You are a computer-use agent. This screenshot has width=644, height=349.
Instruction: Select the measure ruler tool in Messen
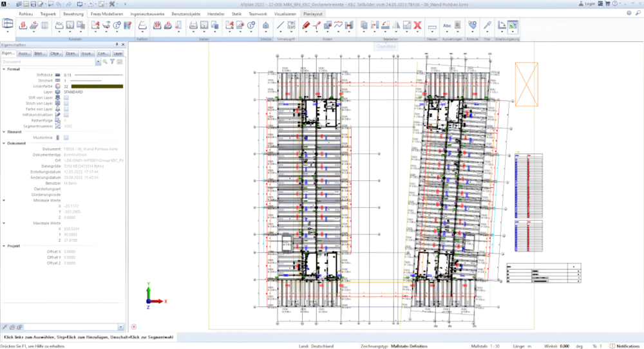click(432, 26)
